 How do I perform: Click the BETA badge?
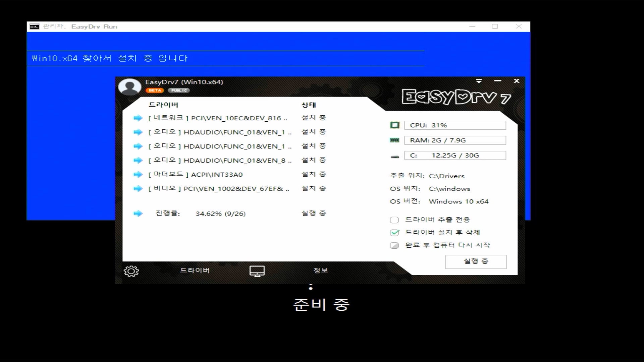click(155, 90)
